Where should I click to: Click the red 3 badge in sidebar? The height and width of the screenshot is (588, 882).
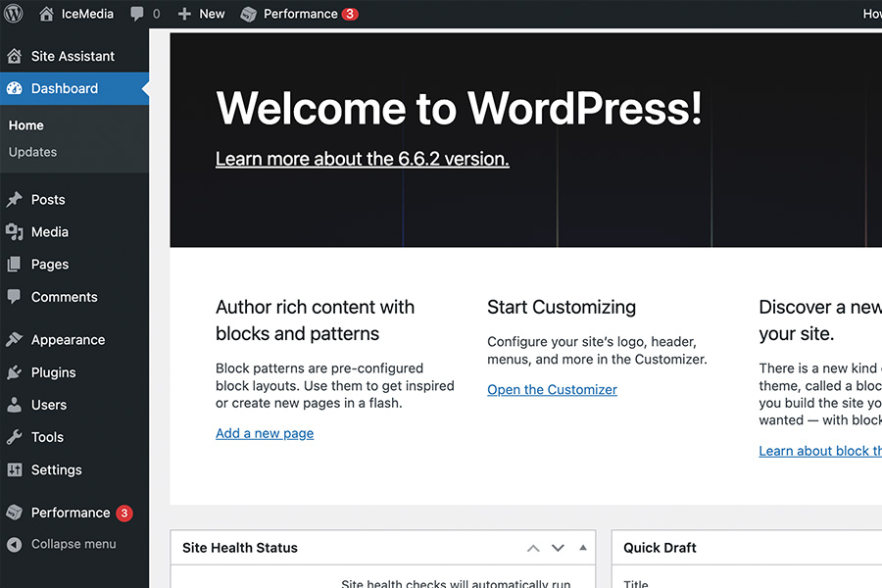(124, 513)
